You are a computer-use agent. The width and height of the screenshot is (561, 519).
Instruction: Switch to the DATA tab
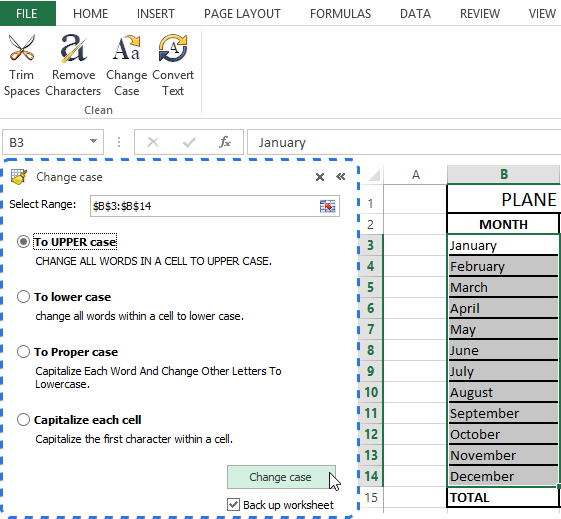point(415,14)
